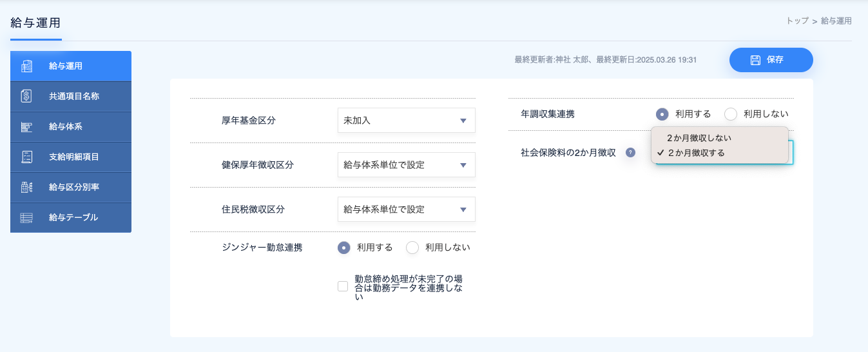Click the 給与テーブル sidebar icon
Screen dimensions: 868x352
tap(26, 217)
